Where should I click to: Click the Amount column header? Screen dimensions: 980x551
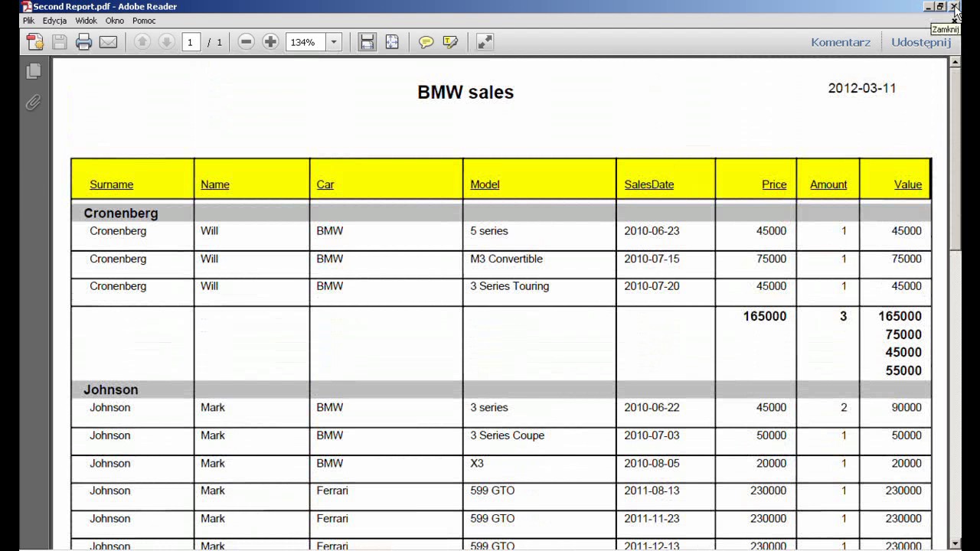tap(828, 184)
